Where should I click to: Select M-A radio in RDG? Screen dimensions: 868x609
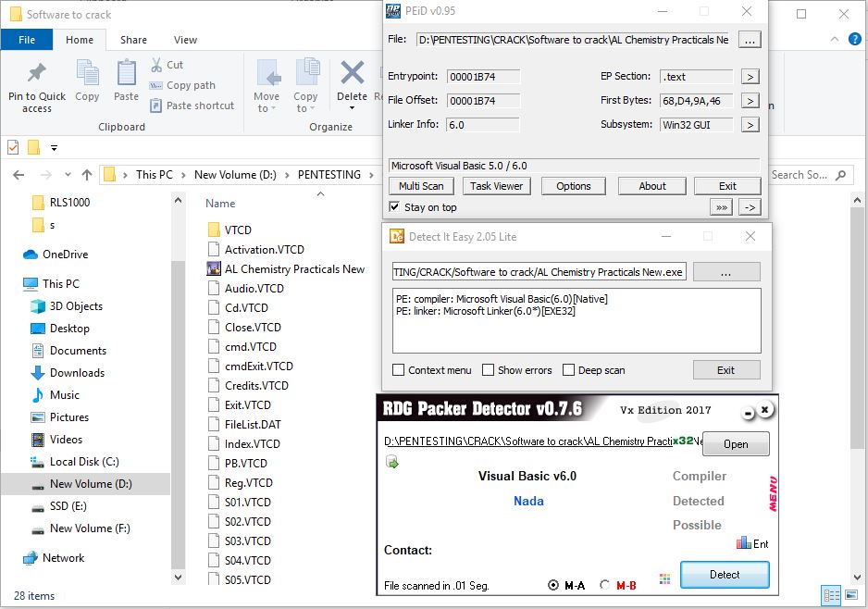(553, 585)
